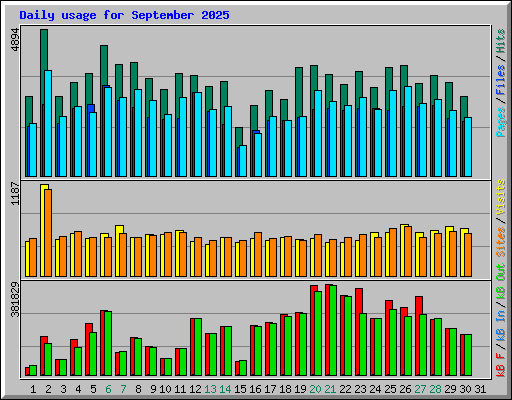Image resolution: width=512 pixels, height=400 pixels.
Task: Click the cyan Pages bar for day 20
Action: (x=318, y=133)
